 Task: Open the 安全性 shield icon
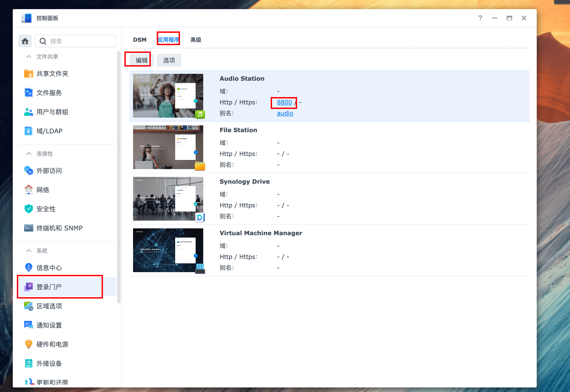pos(28,209)
